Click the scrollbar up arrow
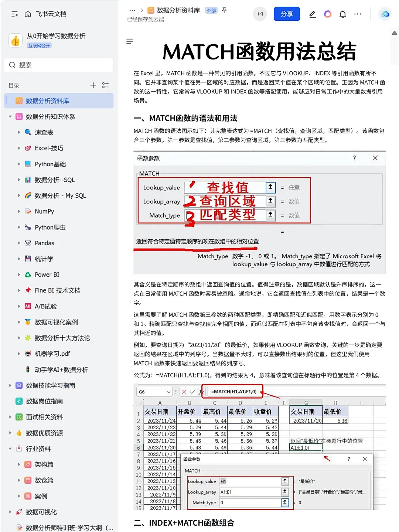The height and width of the screenshot is (532, 399). (x=395, y=33)
